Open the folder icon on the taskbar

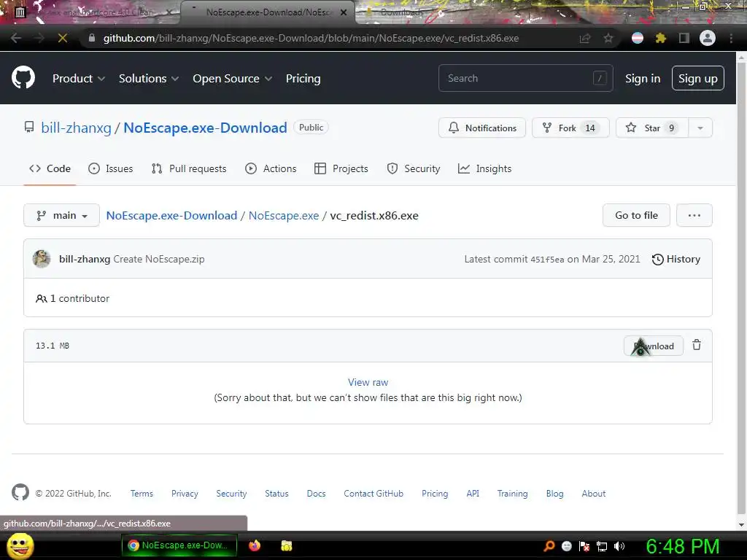[x=286, y=545]
